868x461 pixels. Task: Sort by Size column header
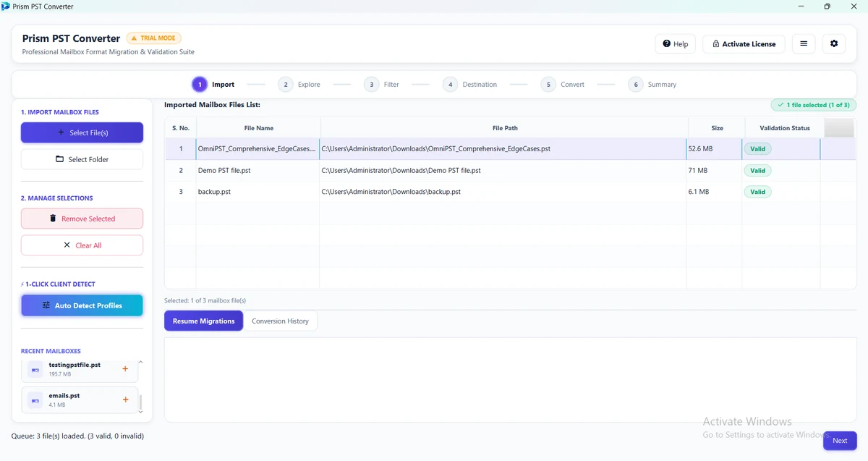tap(717, 128)
